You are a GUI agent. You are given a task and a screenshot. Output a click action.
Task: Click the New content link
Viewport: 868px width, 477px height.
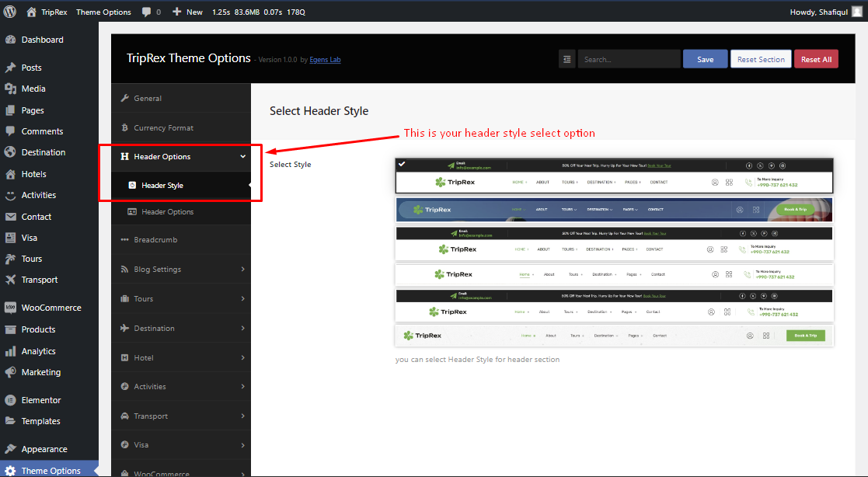click(x=194, y=12)
